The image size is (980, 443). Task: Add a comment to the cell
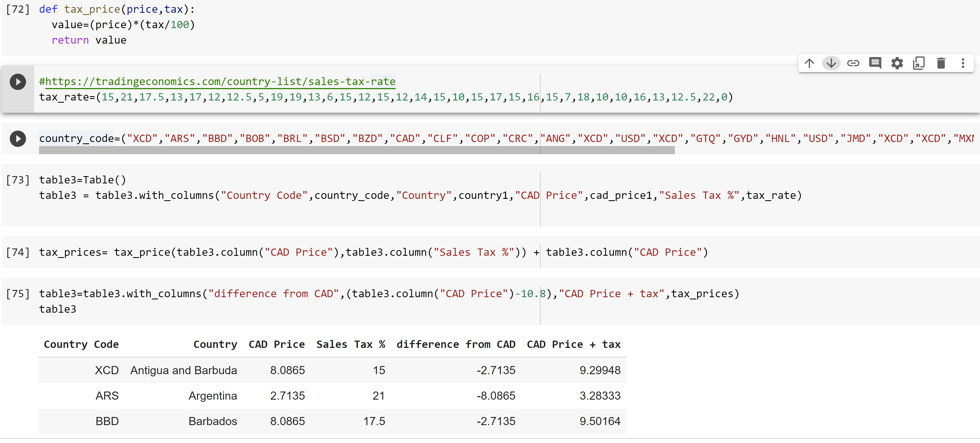pos(875,63)
